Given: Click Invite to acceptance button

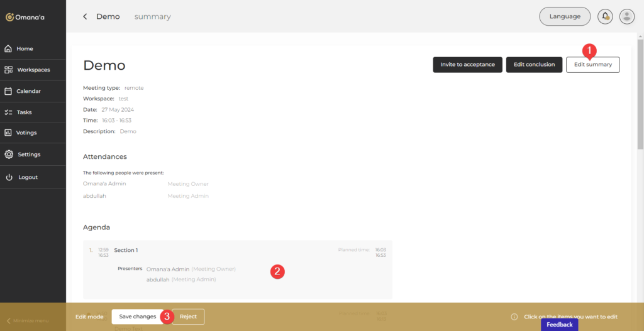Looking at the screenshot, I should 467,65.
